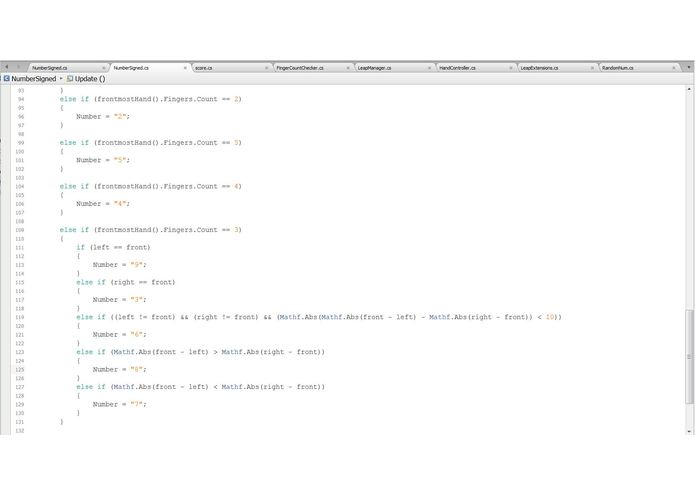Close the active NumberSigned.cs tab
The width and height of the screenshot is (695, 494).
[185, 68]
